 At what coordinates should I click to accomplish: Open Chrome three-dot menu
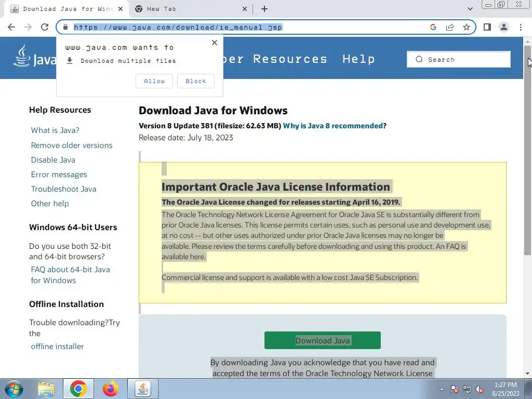pos(521,27)
